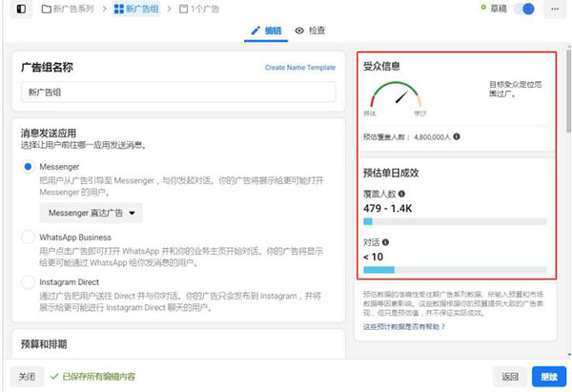Select the 新广告组 ad set breadcrumb
The width and height of the screenshot is (572, 392).
coord(137,10)
